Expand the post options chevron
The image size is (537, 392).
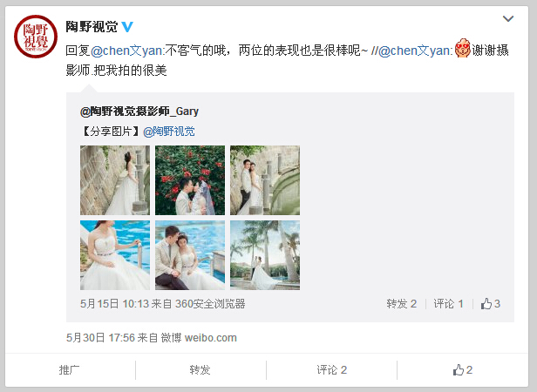(508, 18)
